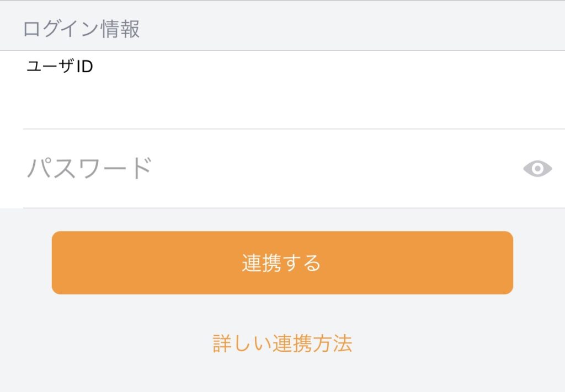
Task: Tap the 連携する text label
Action: [x=281, y=263]
